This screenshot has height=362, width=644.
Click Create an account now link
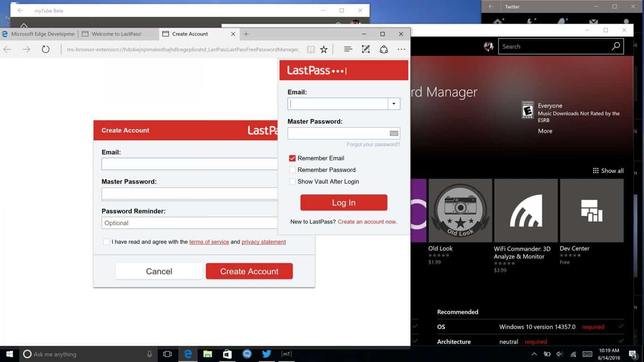[x=368, y=222]
